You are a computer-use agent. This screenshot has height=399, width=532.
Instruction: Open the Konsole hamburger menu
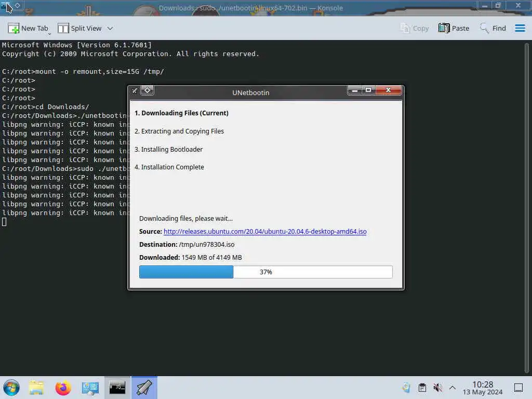tap(520, 28)
